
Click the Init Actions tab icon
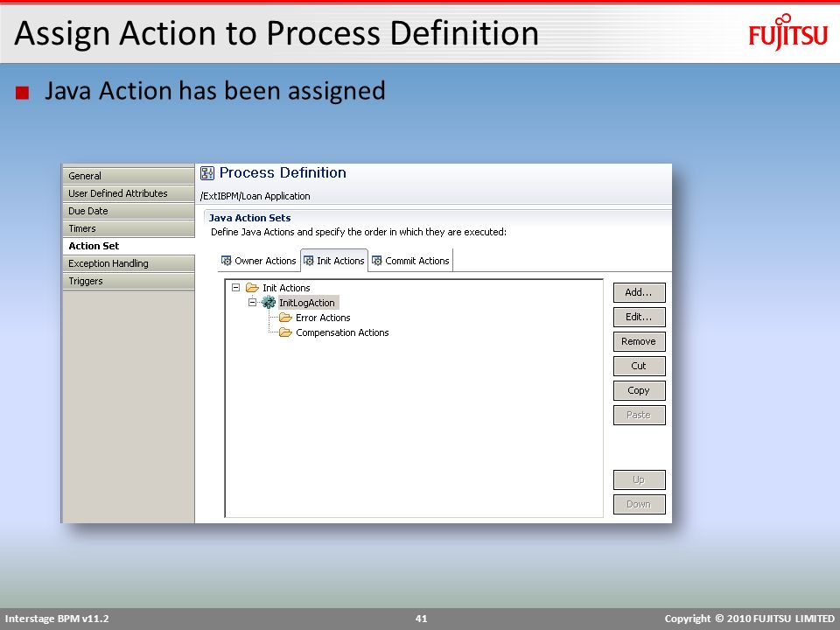tap(309, 261)
